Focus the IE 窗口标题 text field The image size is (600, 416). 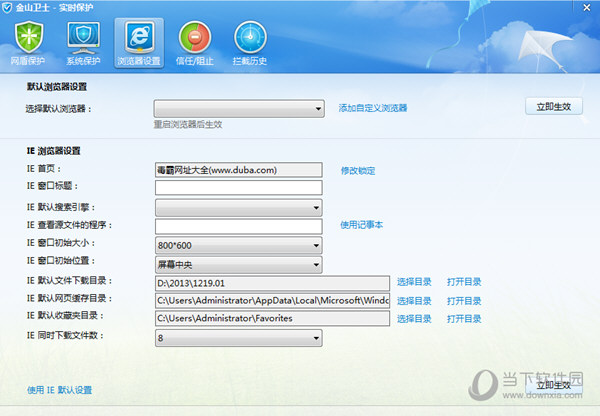pyautogui.click(x=238, y=188)
